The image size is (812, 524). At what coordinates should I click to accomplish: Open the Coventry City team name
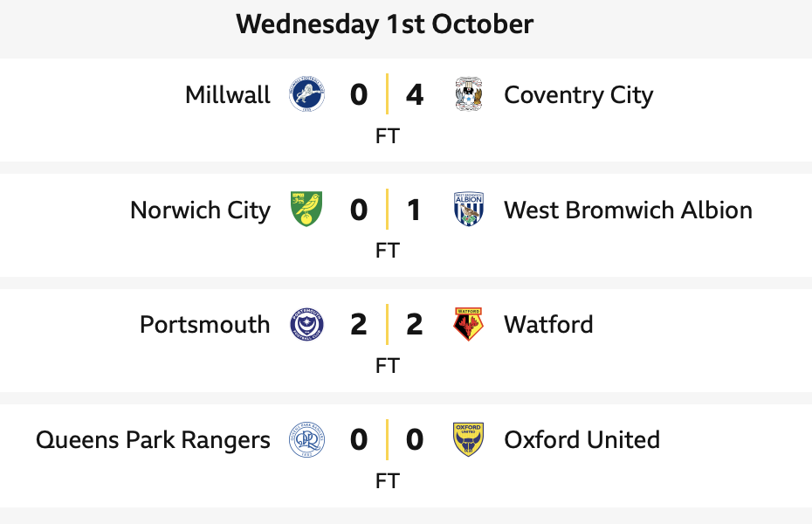[578, 94]
